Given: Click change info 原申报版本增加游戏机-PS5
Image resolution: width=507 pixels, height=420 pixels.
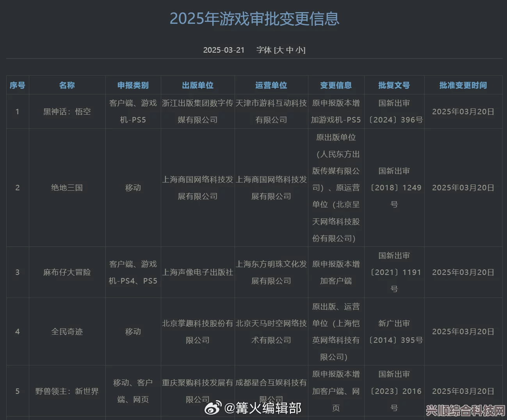Looking at the screenshot, I should (336, 112).
